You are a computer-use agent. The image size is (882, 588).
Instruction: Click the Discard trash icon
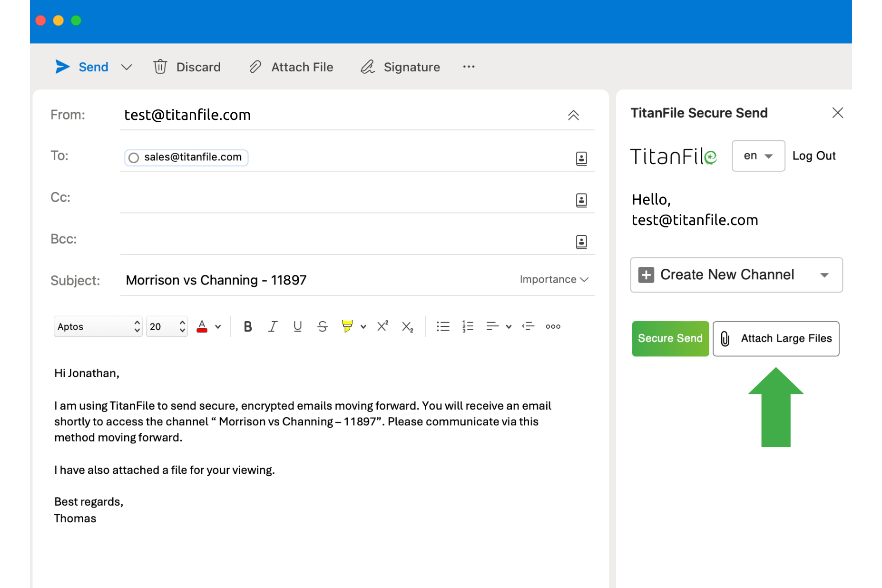[x=160, y=67]
